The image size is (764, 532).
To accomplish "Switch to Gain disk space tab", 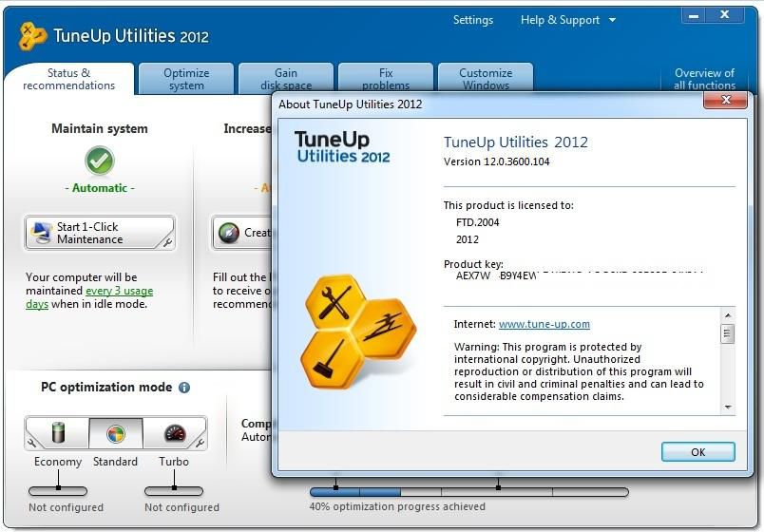I will pyautogui.click(x=285, y=79).
